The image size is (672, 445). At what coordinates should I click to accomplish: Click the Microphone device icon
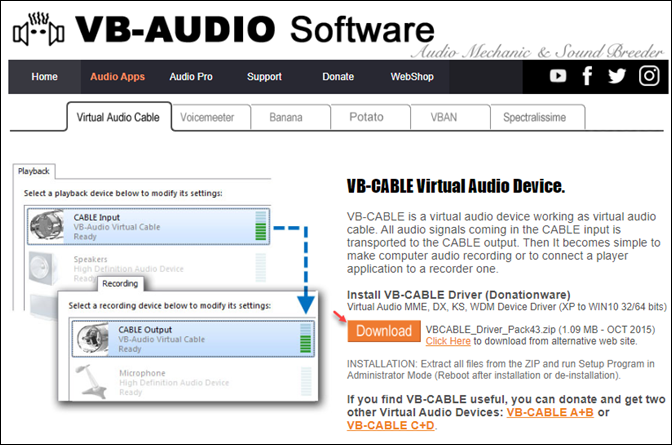pos(91,382)
